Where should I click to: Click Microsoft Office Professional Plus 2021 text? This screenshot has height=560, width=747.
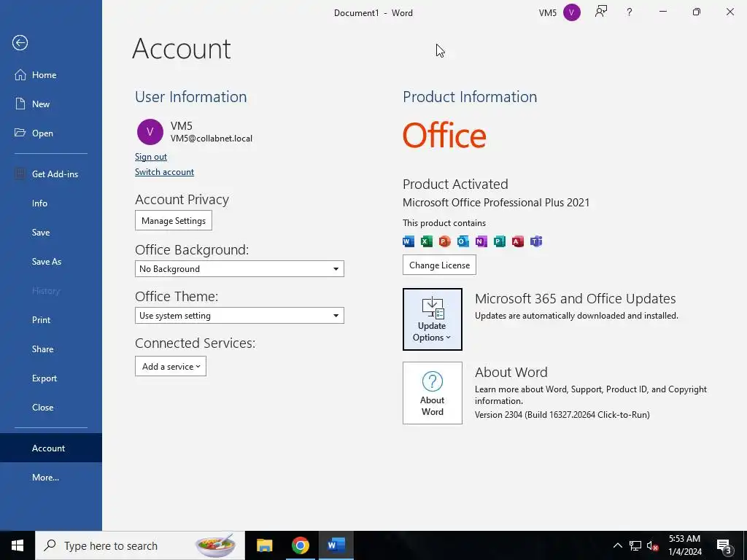point(496,203)
